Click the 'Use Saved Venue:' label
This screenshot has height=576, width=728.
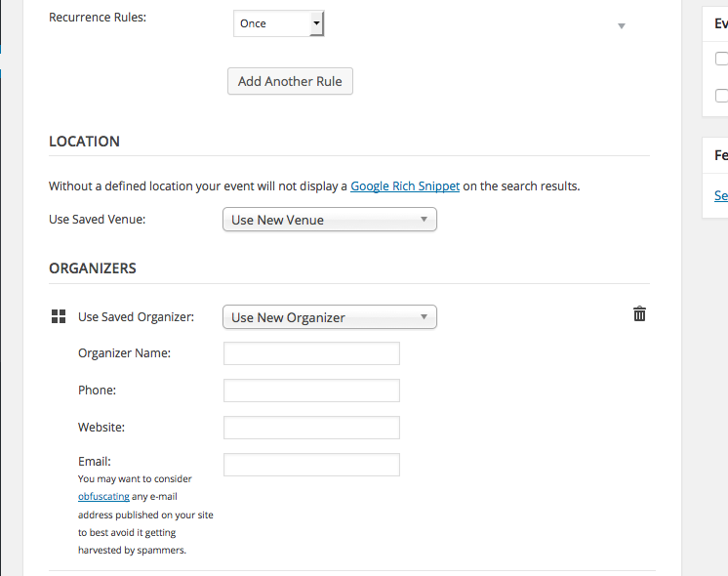[x=97, y=220]
